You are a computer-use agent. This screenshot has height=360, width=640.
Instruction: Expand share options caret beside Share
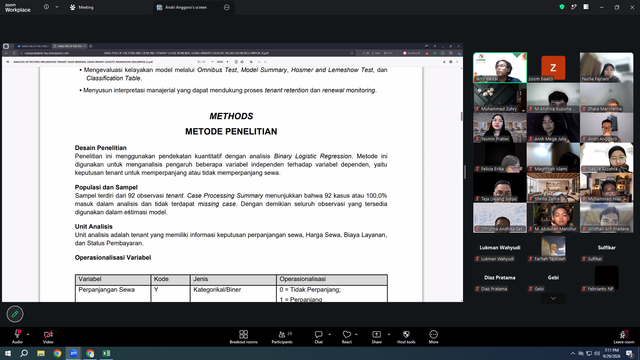[389, 334]
